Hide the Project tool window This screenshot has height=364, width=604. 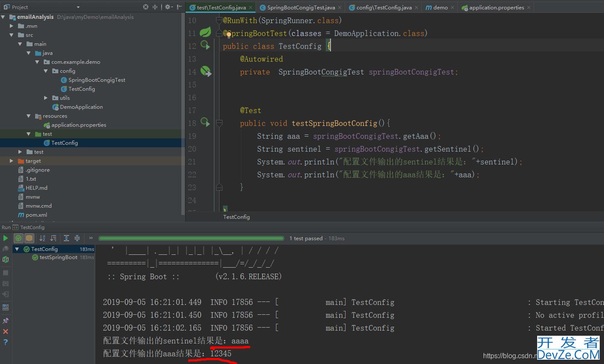point(179,7)
